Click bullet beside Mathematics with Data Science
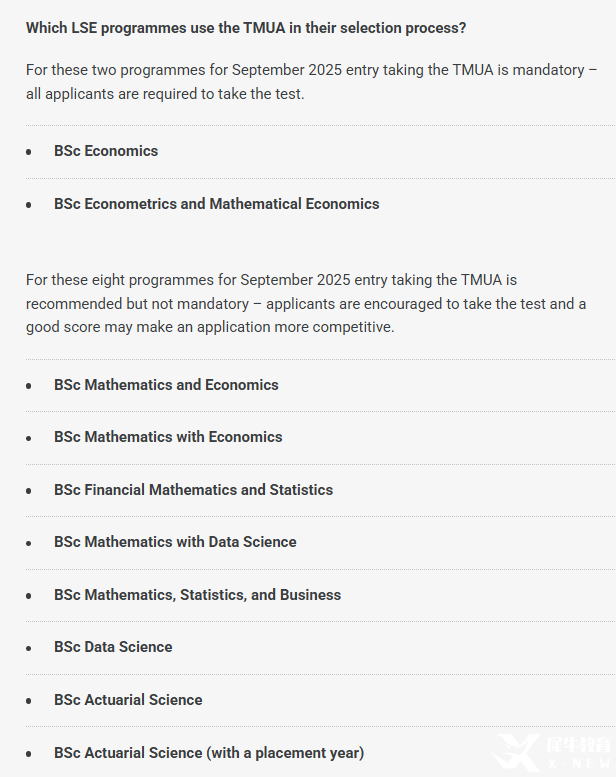616x777 pixels. tap(29, 543)
